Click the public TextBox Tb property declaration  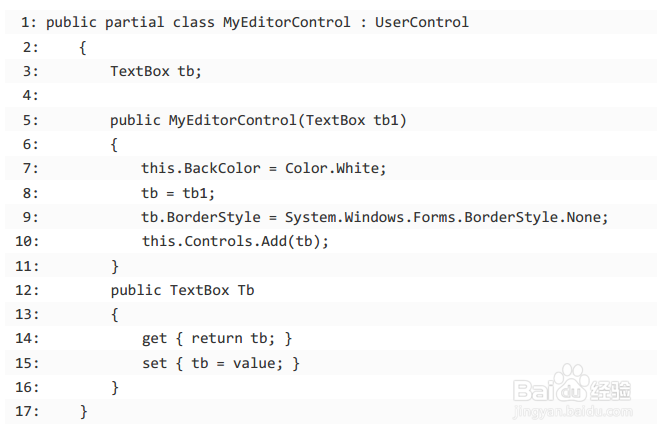182,290
